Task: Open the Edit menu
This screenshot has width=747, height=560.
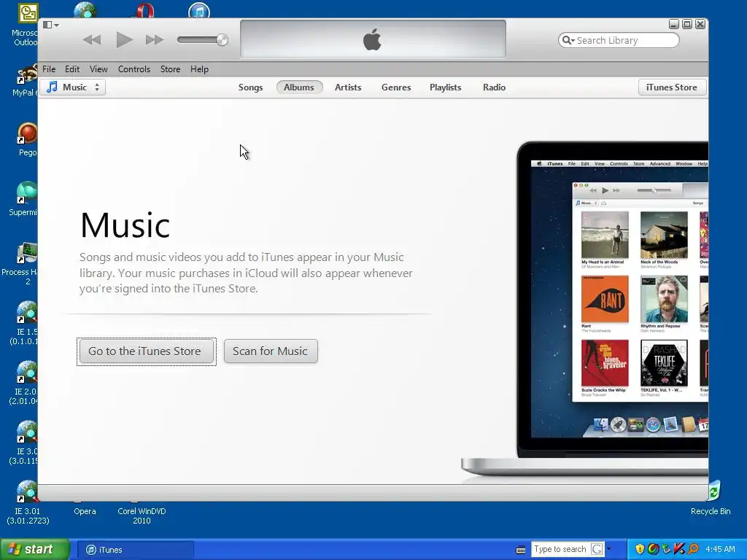Action: click(72, 69)
